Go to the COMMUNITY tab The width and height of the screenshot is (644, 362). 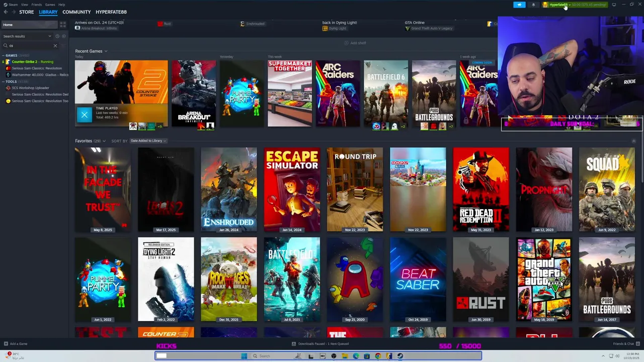(76, 12)
